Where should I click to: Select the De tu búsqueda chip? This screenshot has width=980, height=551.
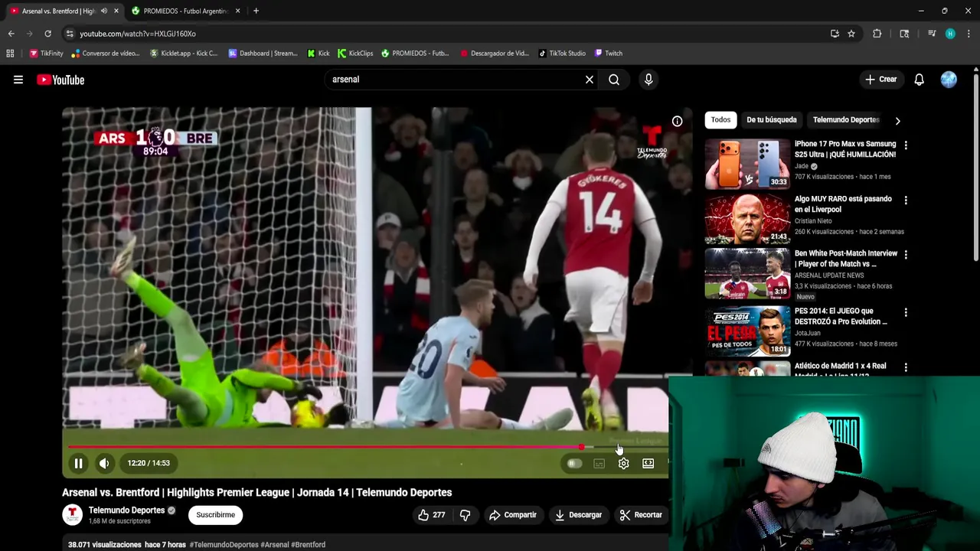pyautogui.click(x=771, y=120)
